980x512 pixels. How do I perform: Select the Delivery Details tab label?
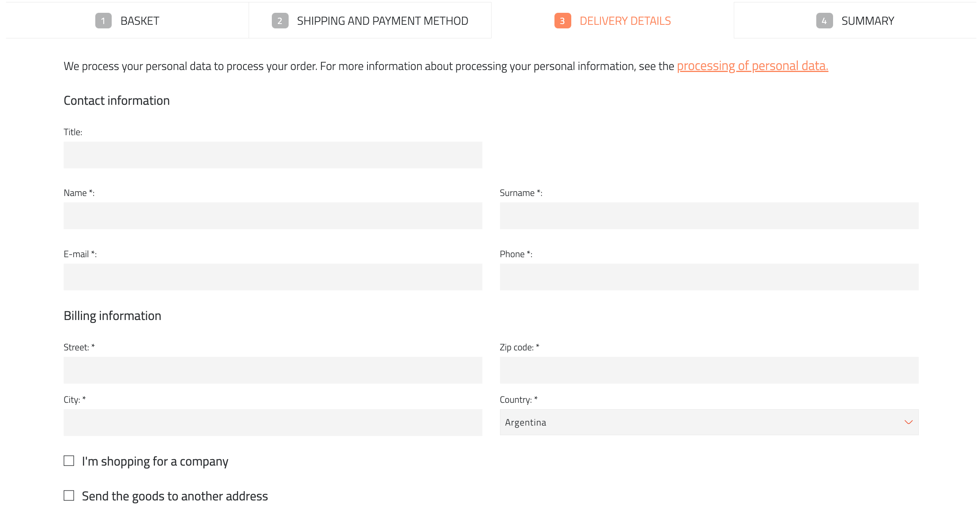(625, 21)
